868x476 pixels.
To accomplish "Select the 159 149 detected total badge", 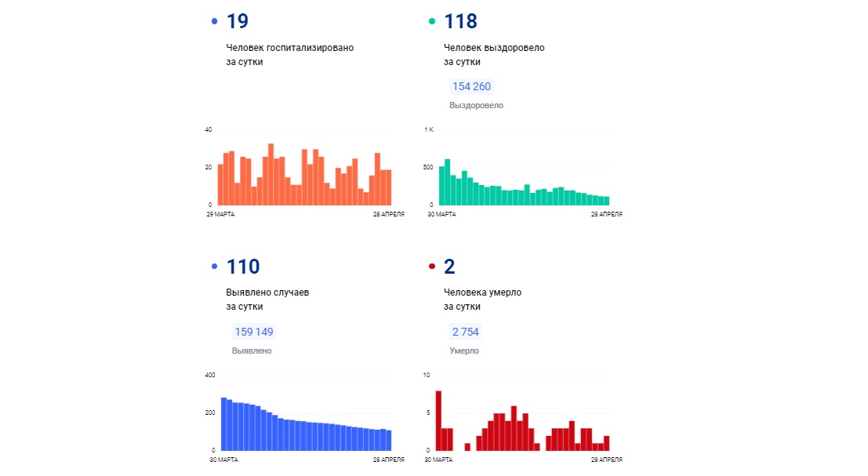I will [253, 332].
